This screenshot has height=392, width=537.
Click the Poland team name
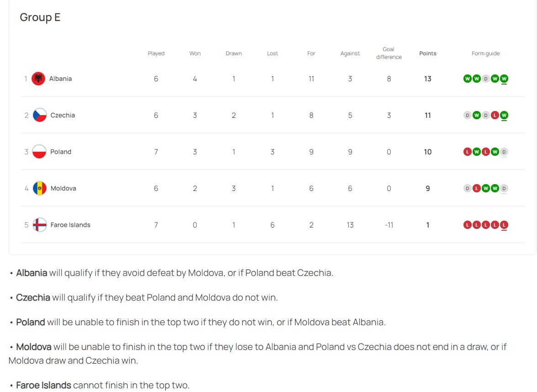[x=61, y=152]
